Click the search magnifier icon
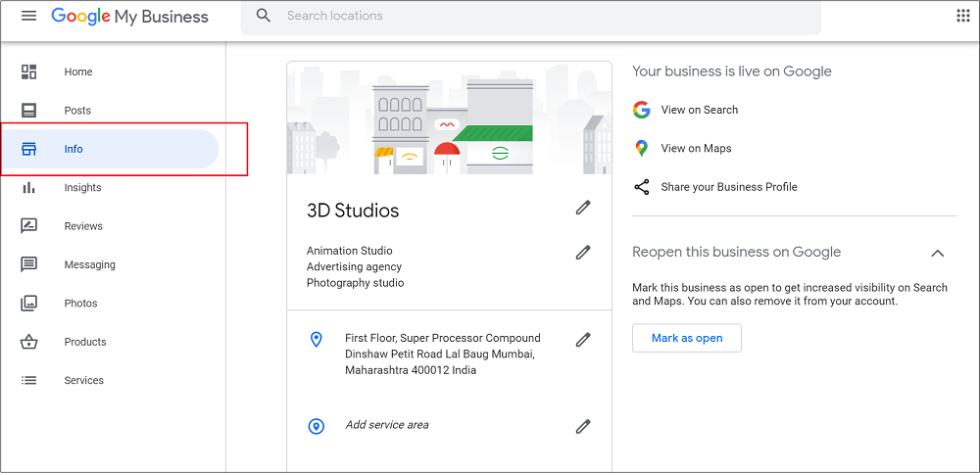 click(264, 16)
